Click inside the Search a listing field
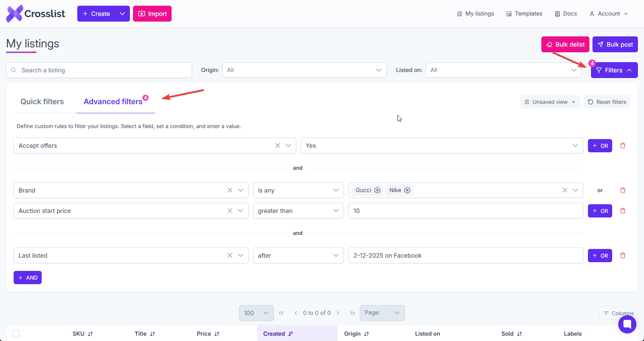This screenshot has width=644, height=341. pyautogui.click(x=98, y=70)
